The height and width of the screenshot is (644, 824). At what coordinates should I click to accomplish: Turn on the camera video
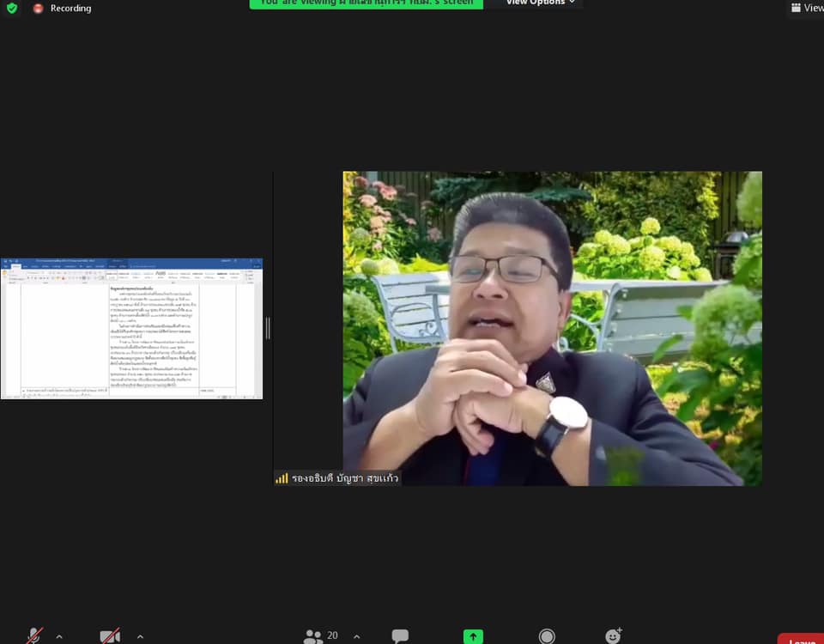110,636
